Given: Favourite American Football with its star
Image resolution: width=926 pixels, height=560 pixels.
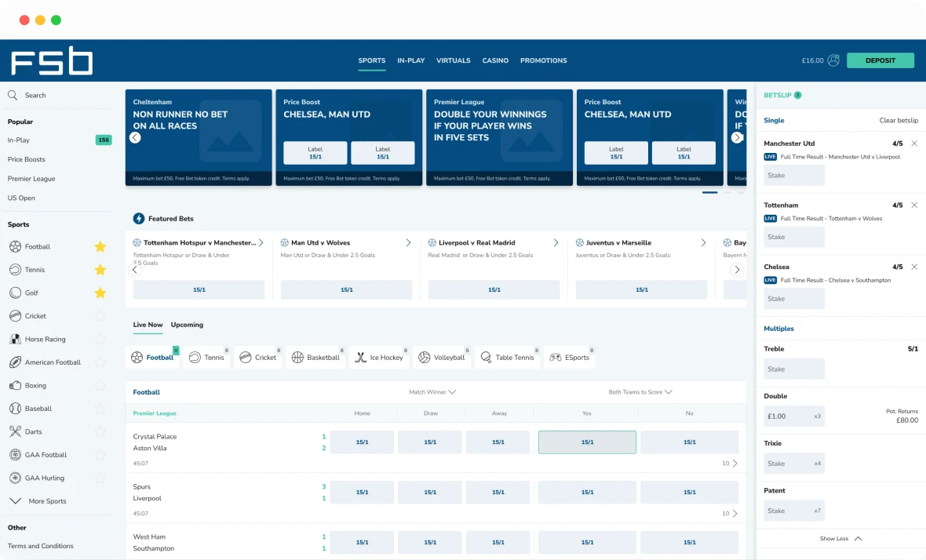Looking at the screenshot, I should point(100,362).
